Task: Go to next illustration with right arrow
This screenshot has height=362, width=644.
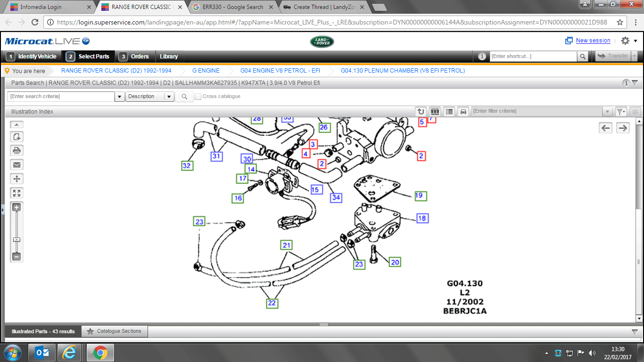Action: point(623,128)
